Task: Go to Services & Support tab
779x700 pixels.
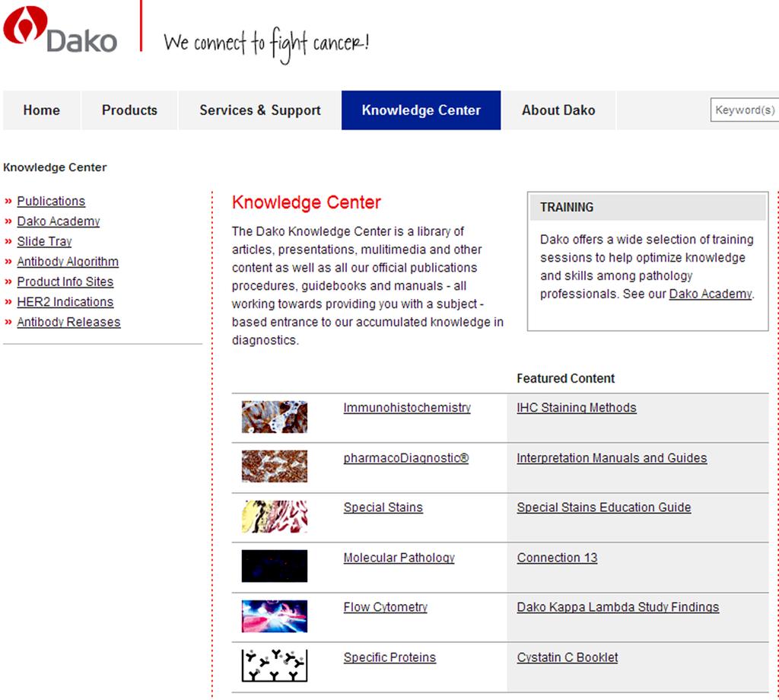Action: (x=260, y=110)
